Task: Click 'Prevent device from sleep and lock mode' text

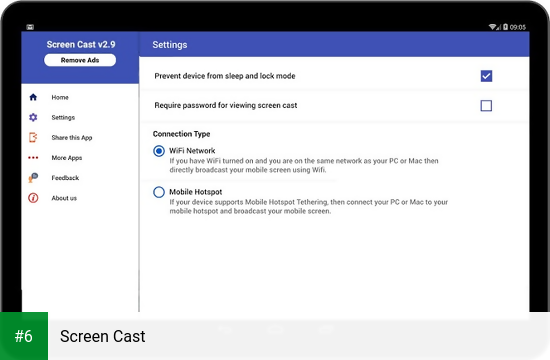Action: coord(225,76)
